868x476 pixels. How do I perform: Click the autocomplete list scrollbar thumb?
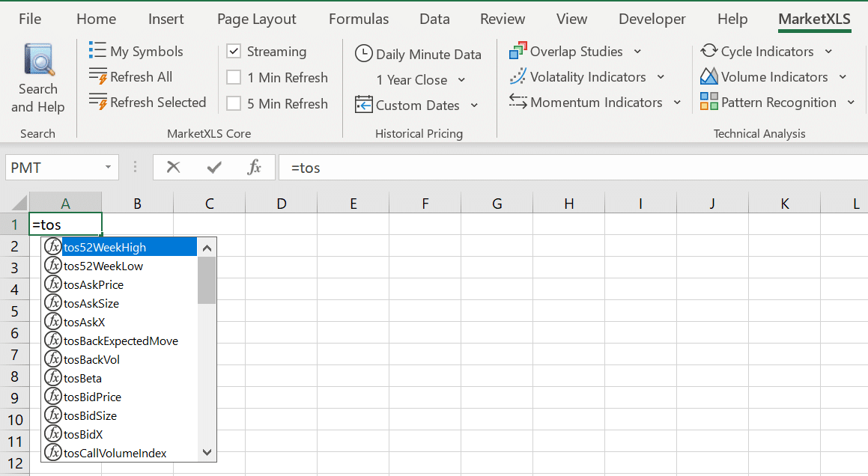click(x=207, y=280)
